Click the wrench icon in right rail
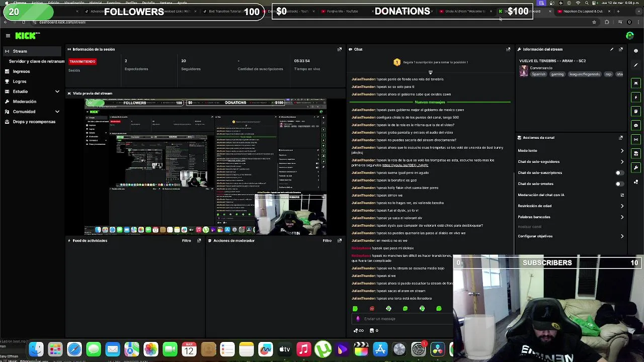 click(x=636, y=167)
